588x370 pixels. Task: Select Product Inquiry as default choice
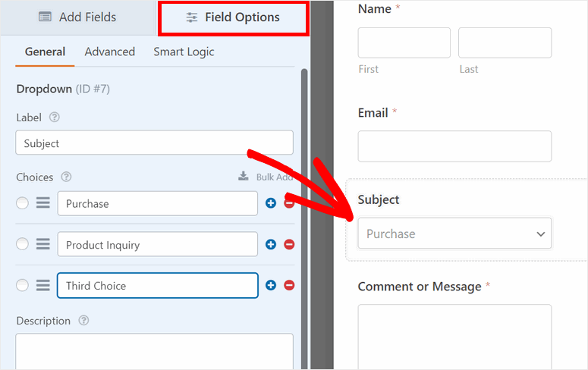23,244
